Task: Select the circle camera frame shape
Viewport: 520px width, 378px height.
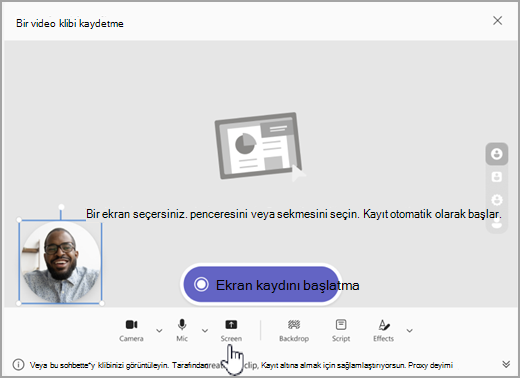Action: pos(497,154)
